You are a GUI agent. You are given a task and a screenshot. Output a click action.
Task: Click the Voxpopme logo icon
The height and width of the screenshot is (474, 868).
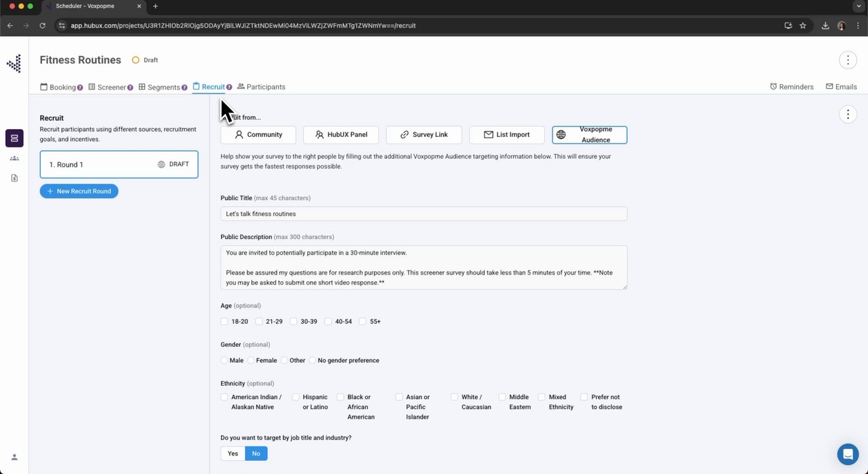[14, 63]
